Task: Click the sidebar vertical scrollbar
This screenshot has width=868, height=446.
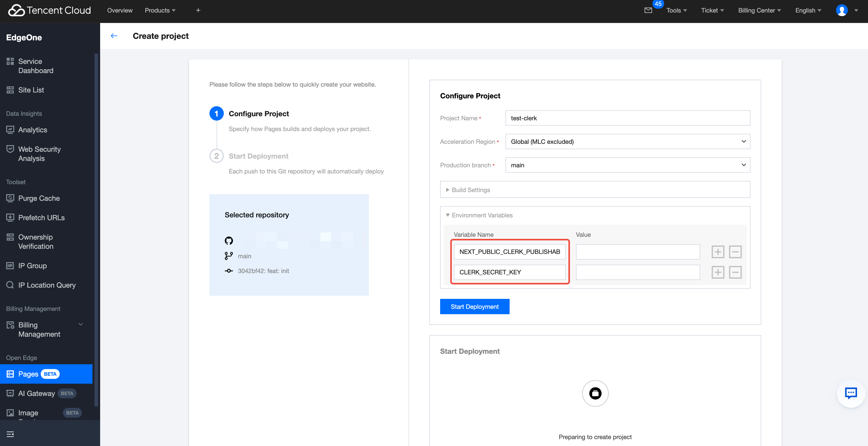Action: [x=96, y=229]
